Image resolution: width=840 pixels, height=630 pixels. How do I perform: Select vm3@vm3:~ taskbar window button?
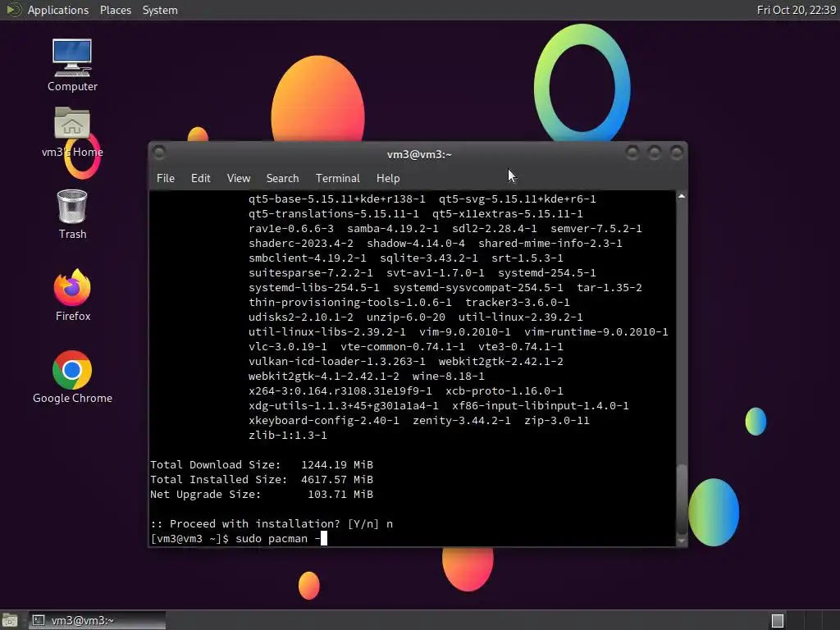(x=97, y=620)
